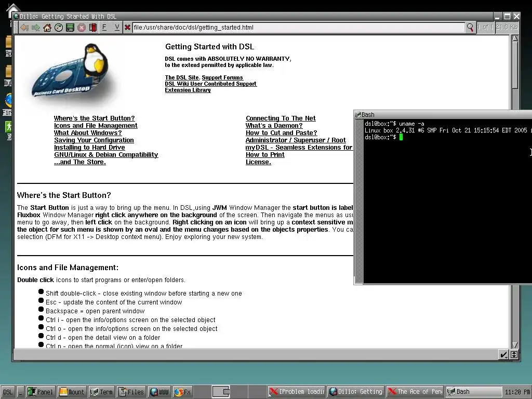Open the Extension Library link
532x399 pixels.
(x=188, y=90)
